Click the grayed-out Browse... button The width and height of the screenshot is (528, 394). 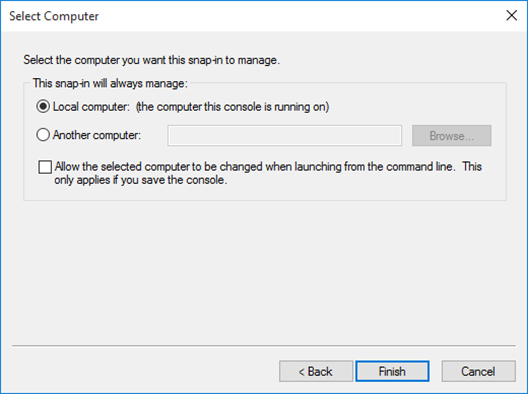tap(452, 136)
